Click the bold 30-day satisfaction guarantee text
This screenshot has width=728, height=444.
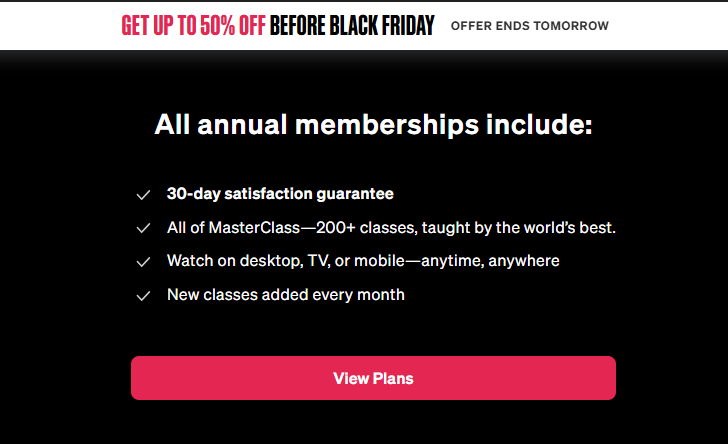(280, 194)
